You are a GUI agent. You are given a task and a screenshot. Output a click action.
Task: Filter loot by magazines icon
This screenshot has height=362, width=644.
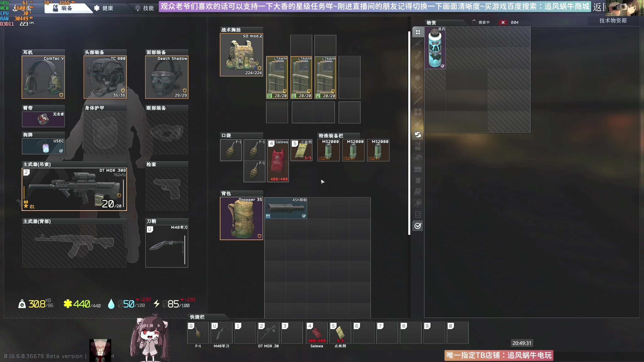click(418, 55)
